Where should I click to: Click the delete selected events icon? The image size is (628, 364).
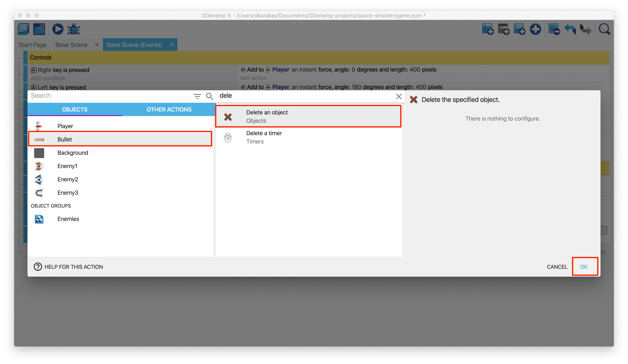pyautogui.click(x=554, y=29)
